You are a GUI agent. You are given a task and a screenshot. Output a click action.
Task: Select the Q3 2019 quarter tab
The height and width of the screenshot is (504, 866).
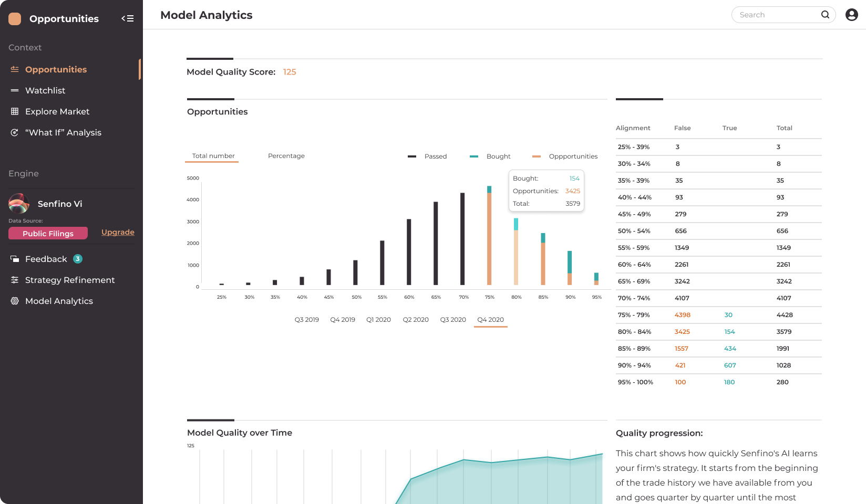tap(306, 320)
